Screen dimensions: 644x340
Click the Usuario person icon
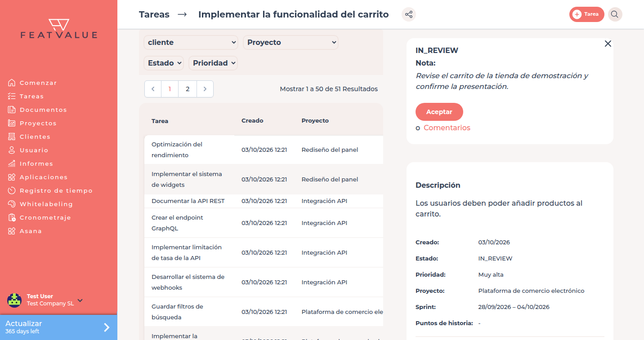pyautogui.click(x=12, y=150)
